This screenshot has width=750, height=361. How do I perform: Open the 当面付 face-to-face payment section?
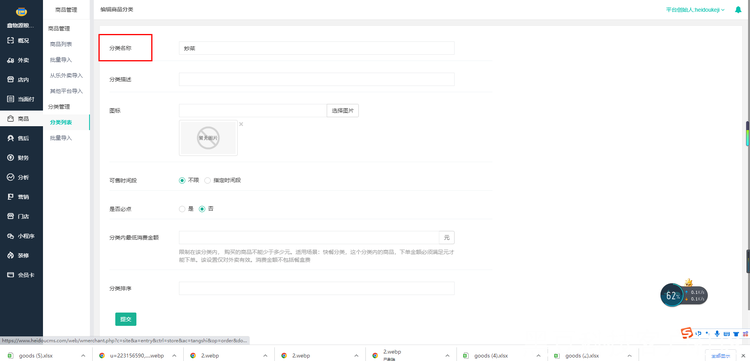[x=21, y=99]
